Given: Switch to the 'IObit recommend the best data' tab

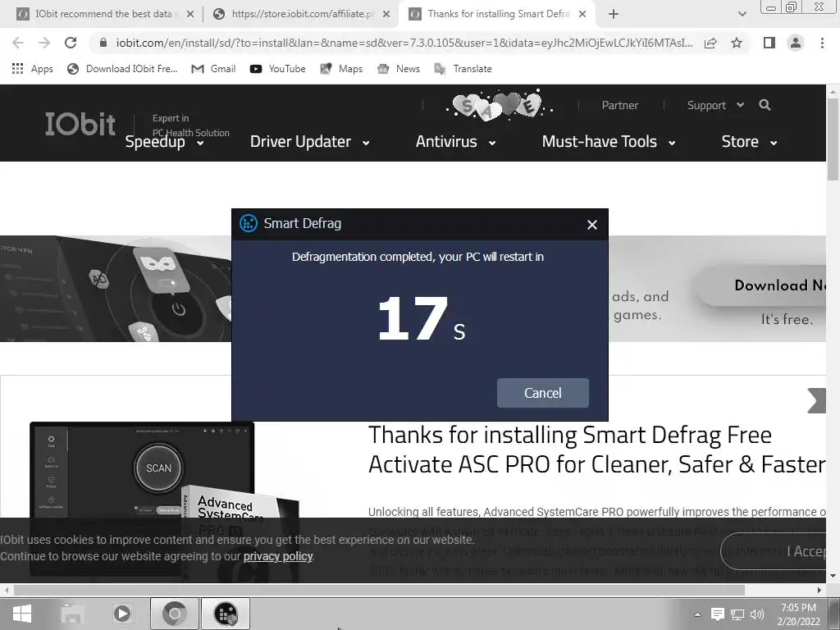Looking at the screenshot, I should pyautogui.click(x=103, y=14).
